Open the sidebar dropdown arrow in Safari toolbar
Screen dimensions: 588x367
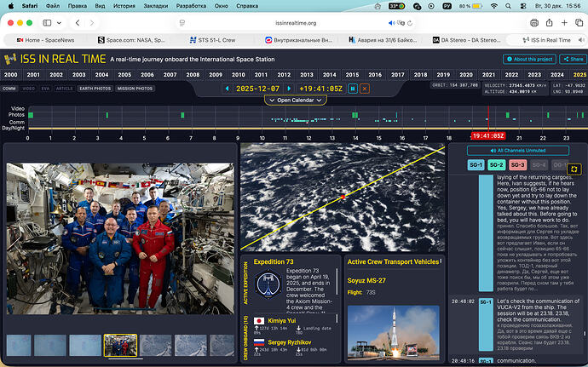61,21
